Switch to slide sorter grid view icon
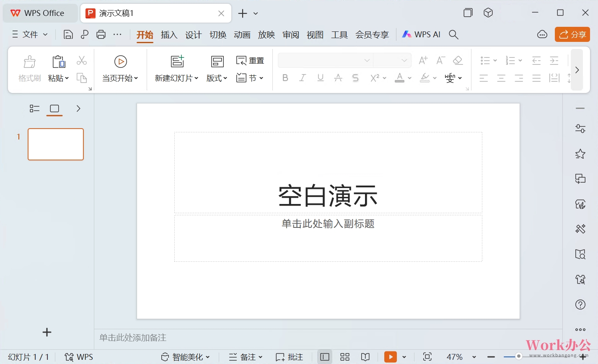This screenshot has width=598, height=364. pyautogui.click(x=345, y=357)
